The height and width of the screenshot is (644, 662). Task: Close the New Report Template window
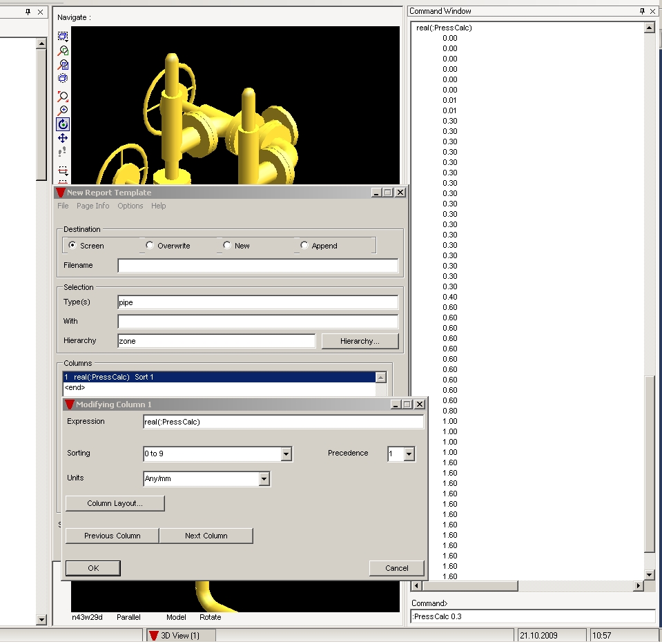pyautogui.click(x=400, y=193)
